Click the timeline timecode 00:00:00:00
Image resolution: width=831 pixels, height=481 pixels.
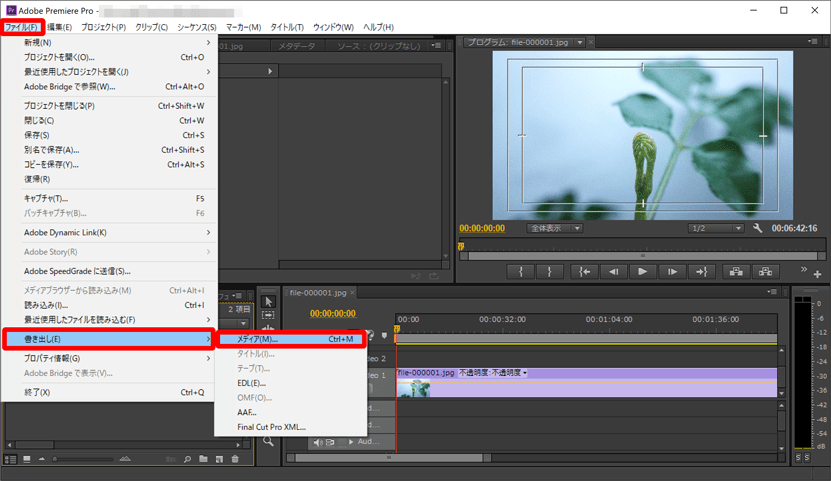[333, 314]
